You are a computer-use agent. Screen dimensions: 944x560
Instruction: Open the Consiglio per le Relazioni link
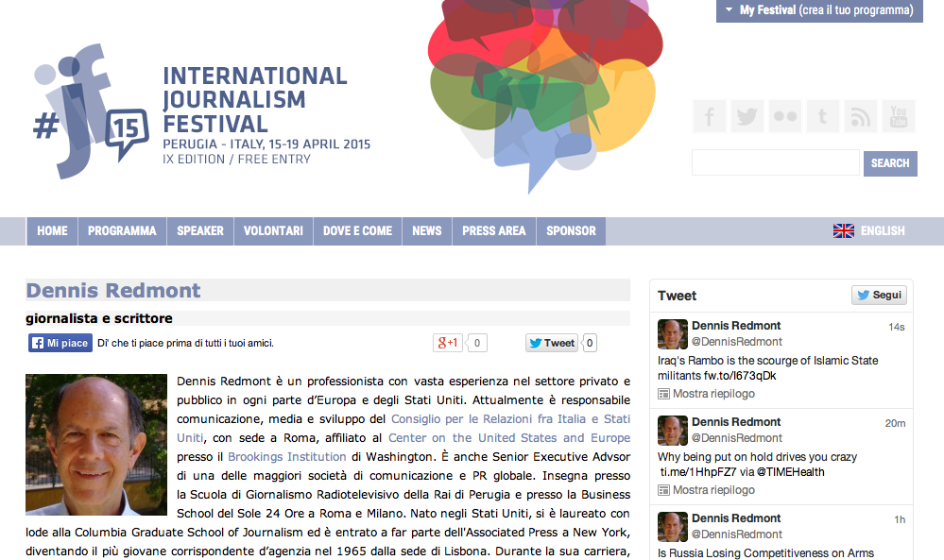click(510, 419)
